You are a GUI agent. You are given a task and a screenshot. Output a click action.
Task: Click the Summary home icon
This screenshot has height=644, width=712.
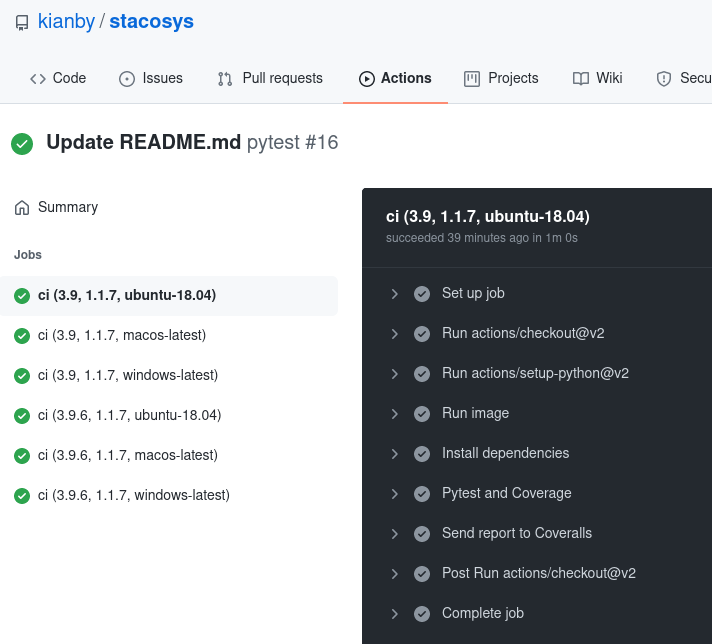click(x=22, y=208)
